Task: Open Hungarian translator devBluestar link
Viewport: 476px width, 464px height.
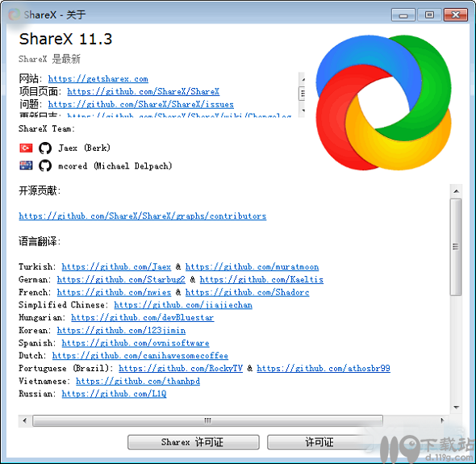Action: pos(142,317)
